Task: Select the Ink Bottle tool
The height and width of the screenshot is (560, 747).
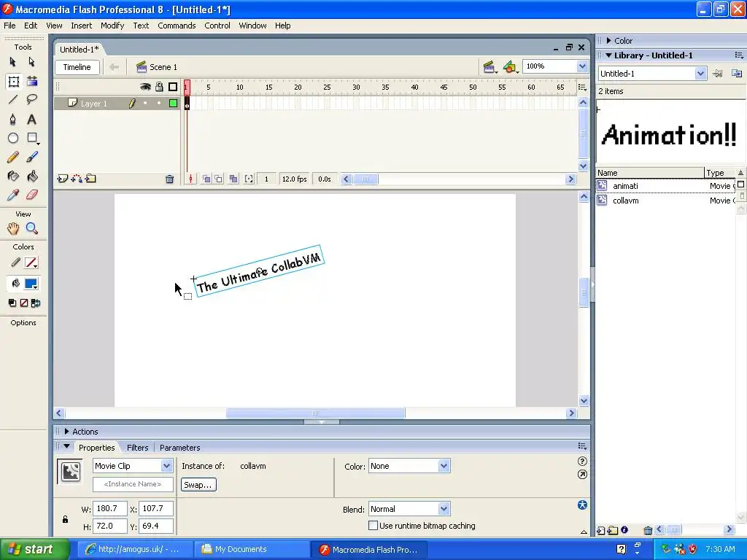Action: click(13, 176)
